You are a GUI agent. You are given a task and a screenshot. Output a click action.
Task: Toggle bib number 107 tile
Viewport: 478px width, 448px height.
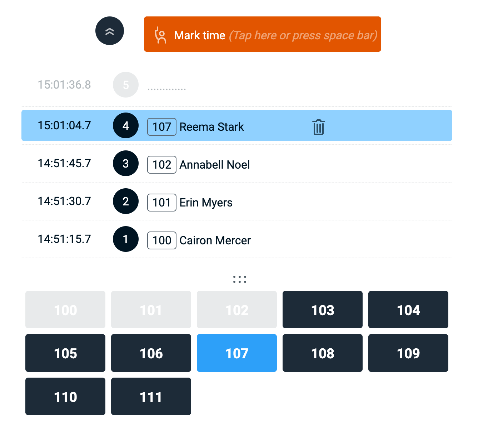pos(236,353)
